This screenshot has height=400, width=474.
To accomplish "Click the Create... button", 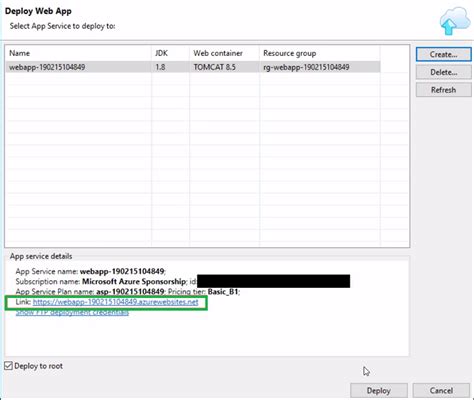I will point(443,54).
